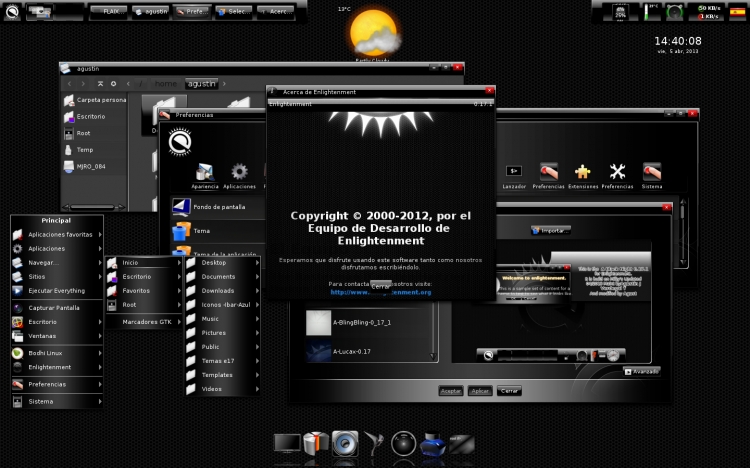Click the network speed KB/s gadget

(708, 12)
